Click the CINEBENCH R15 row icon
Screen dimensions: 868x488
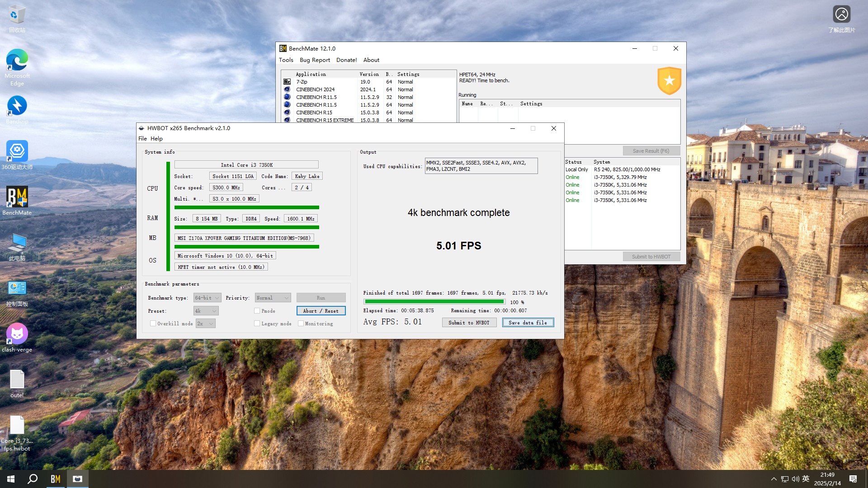(x=287, y=113)
